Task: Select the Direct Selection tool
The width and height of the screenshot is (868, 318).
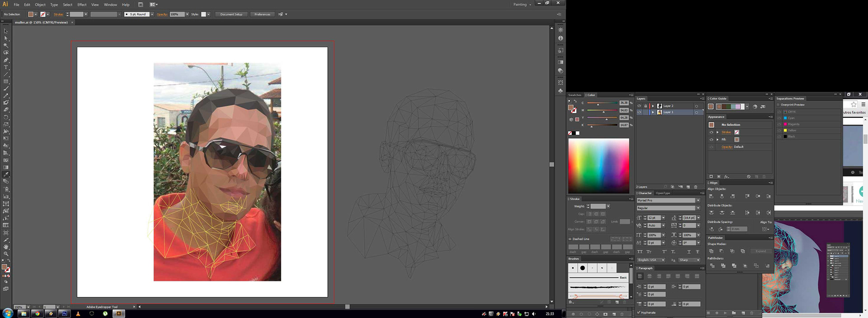Action: point(6,38)
